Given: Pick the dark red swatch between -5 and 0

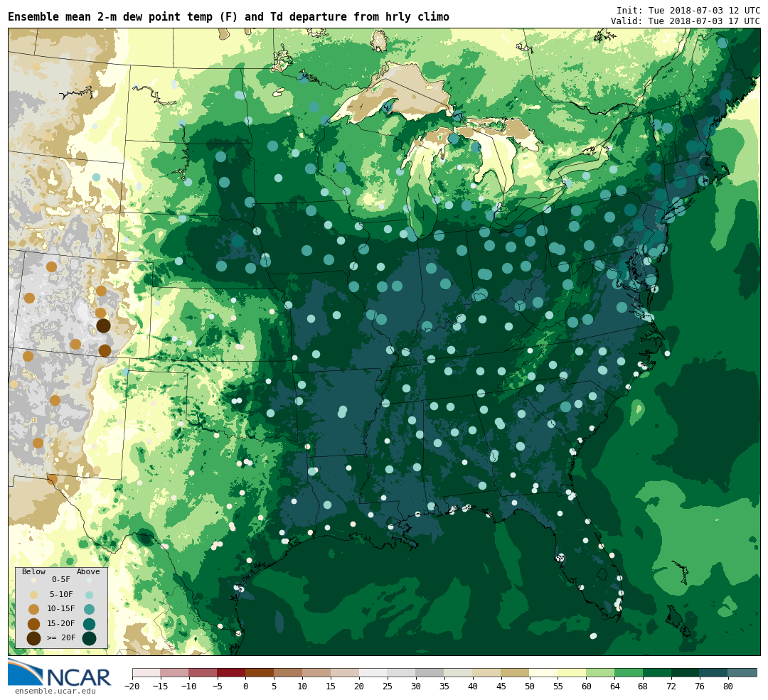Looking at the screenshot, I should (231, 672).
